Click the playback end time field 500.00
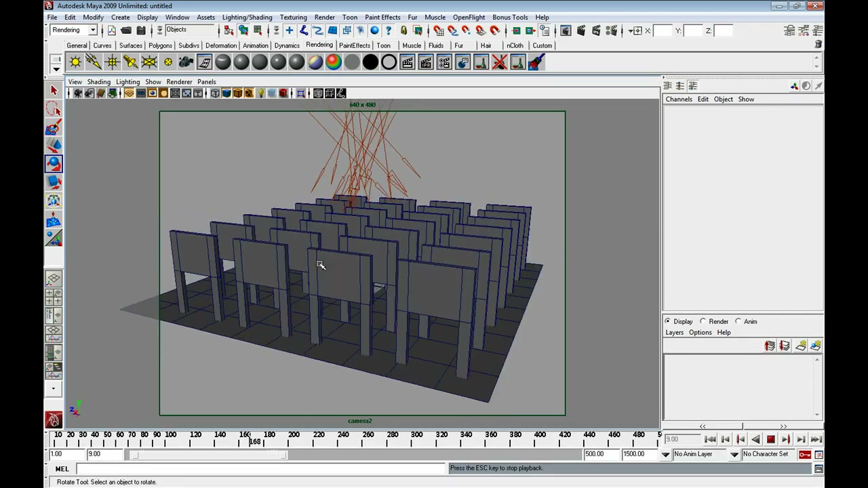This screenshot has width=868, height=488. (601, 454)
